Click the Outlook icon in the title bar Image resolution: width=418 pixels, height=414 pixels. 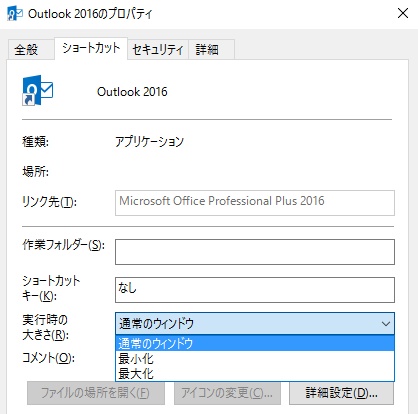pos(15,14)
